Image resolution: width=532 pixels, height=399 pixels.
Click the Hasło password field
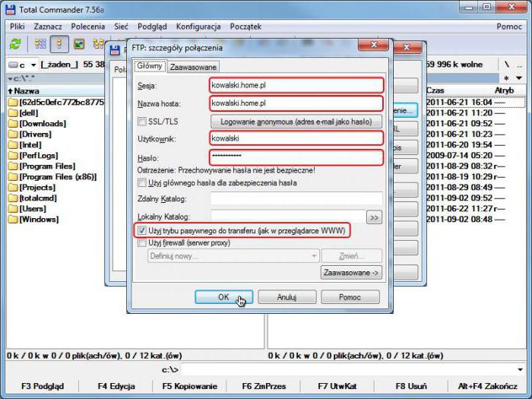[x=296, y=157]
